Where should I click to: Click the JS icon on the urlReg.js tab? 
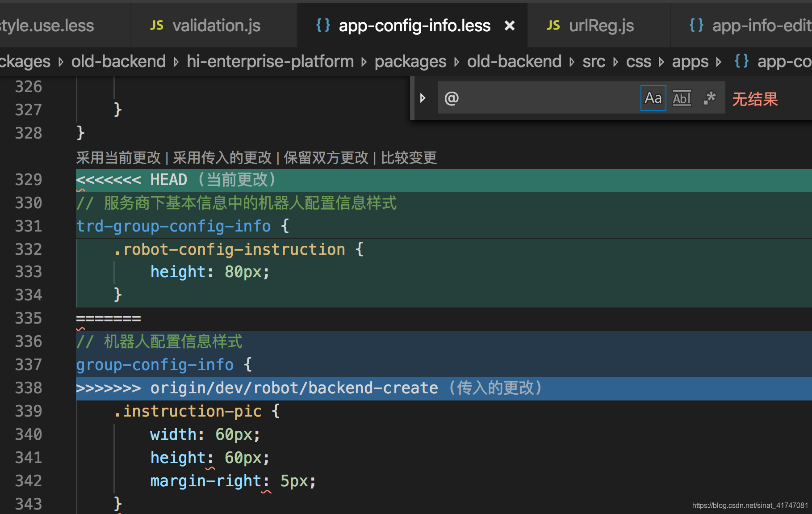(x=553, y=25)
